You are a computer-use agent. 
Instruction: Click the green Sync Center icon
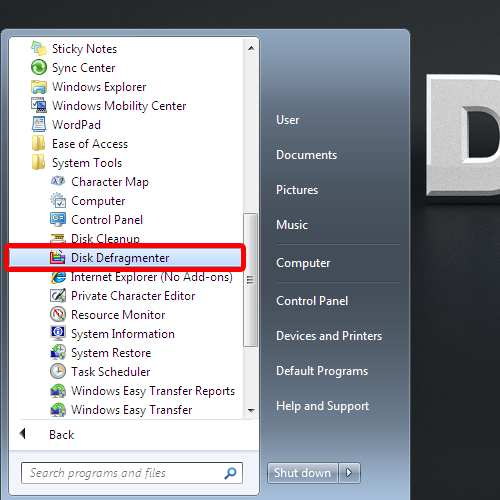tap(39, 68)
